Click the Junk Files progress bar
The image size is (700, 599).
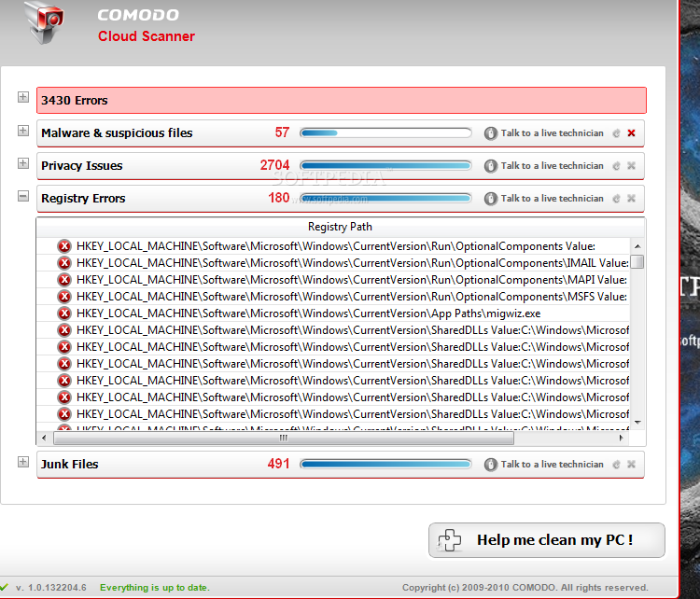tap(385, 465)
